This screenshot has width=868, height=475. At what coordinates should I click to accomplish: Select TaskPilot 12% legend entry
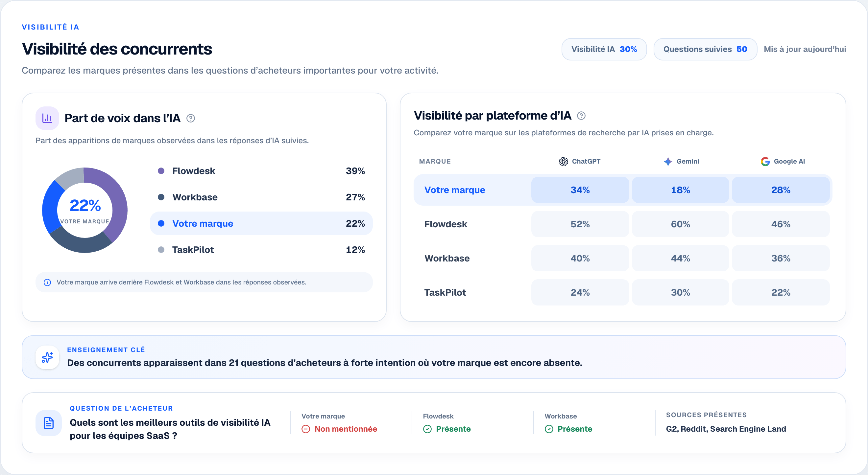tap(261, 250)
